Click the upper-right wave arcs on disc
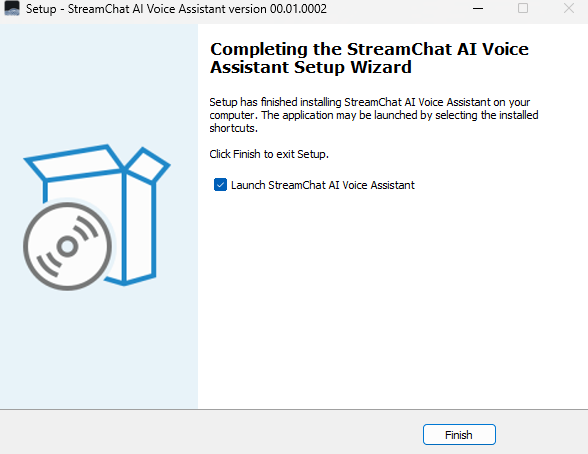 pos(85,228)
